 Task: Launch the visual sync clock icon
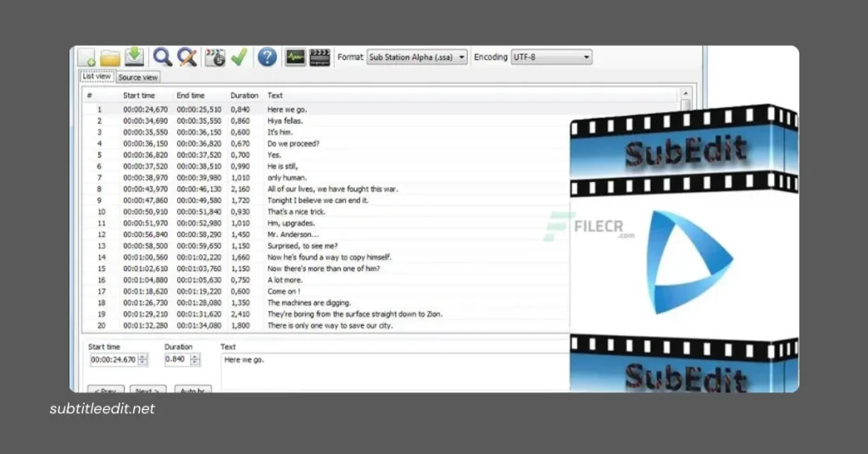[x=215, y=57]
